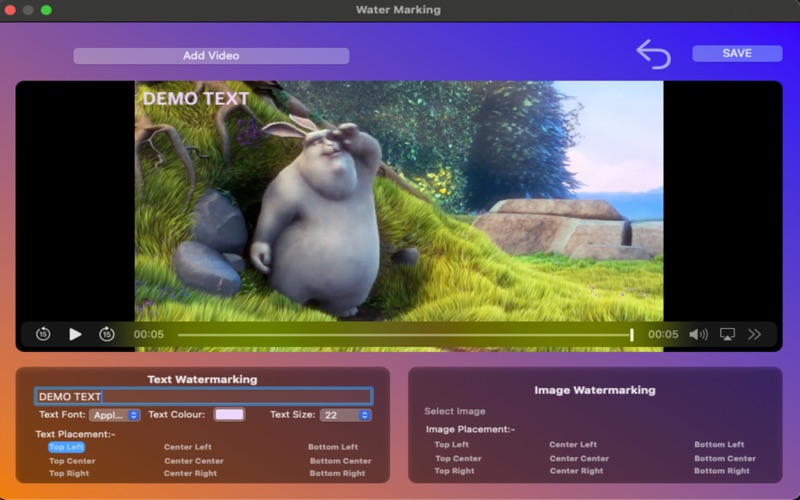Click the Text Watermarking heading
This screenshot has width=800, height=500.
click(202, 379)
